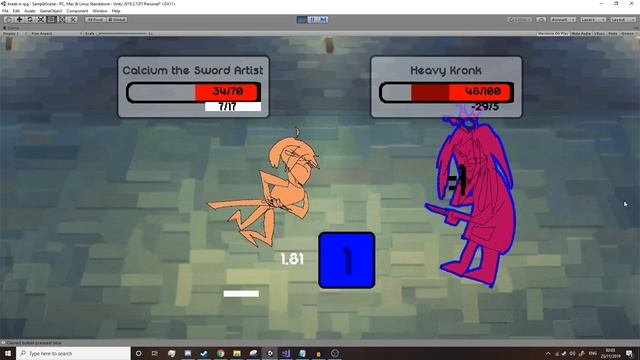Click Heavy Kronk's 48/100 health bar
The width and height of the screenshot is (640, 360).
(446, 92)
